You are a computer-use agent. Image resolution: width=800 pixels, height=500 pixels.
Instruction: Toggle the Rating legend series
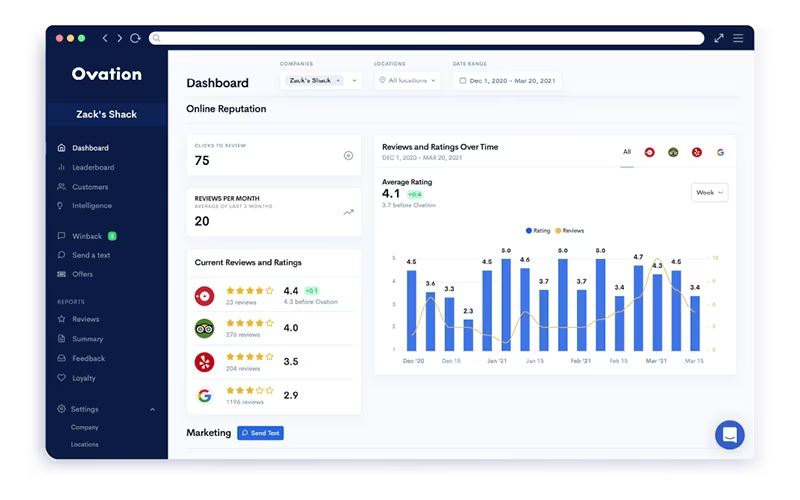(x=538, y=231)
